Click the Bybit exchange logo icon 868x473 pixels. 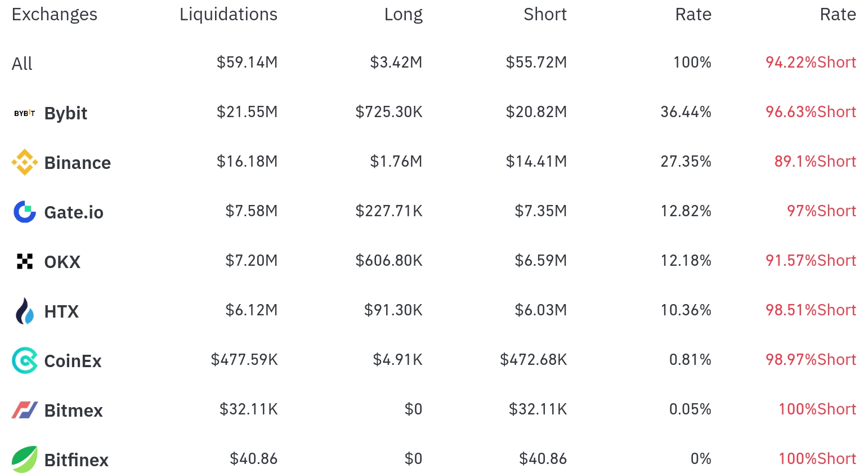(x=24, y=113)
